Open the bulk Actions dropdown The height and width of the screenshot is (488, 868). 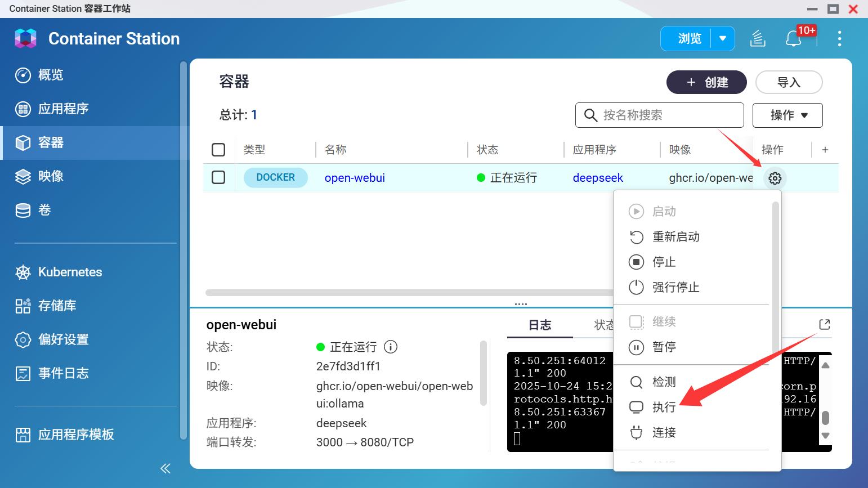pos(788,115)
